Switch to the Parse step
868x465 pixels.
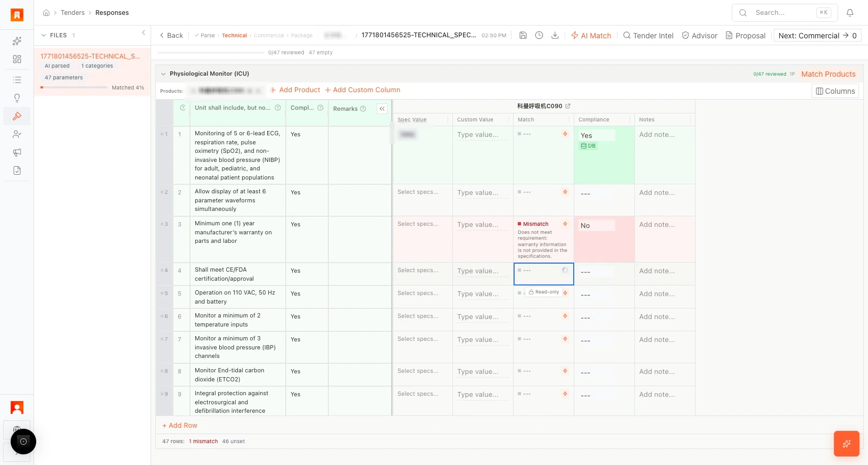204,36
